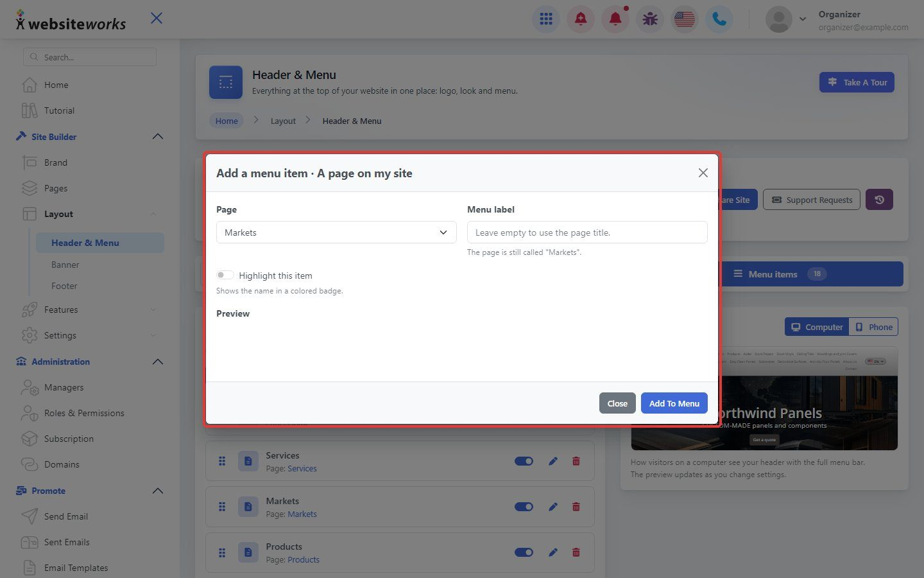Click the Close button in dialog
Image resolution: width=924 pixels, height=578 pixels.
617,403
